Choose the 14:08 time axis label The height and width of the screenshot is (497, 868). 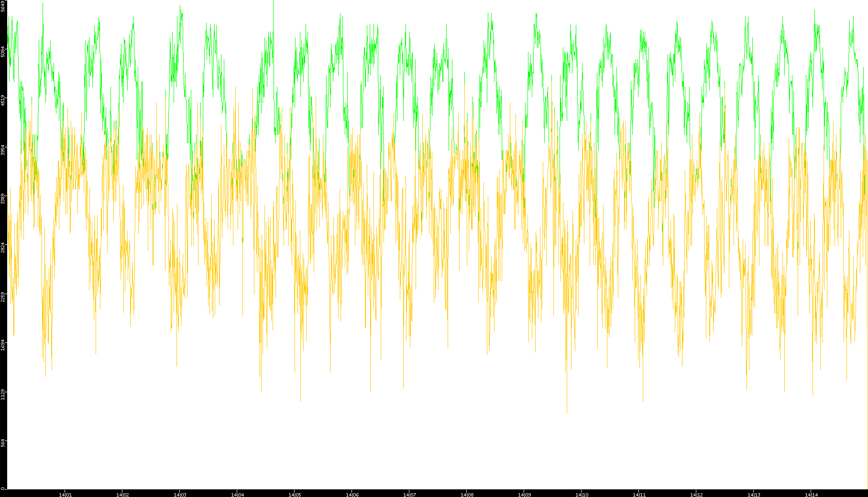[x=467, y=495]
